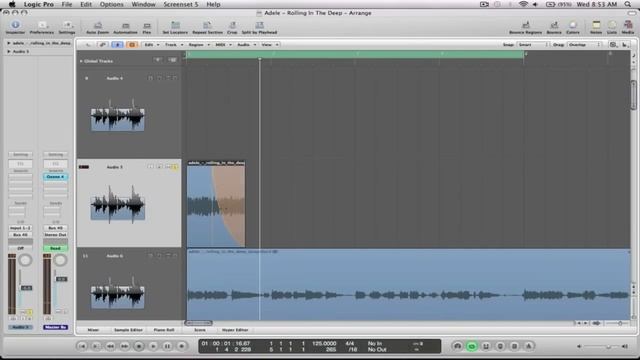Click the link chain button in arrange toolbar
The image size is (640, 360).
tap(103, 44)
